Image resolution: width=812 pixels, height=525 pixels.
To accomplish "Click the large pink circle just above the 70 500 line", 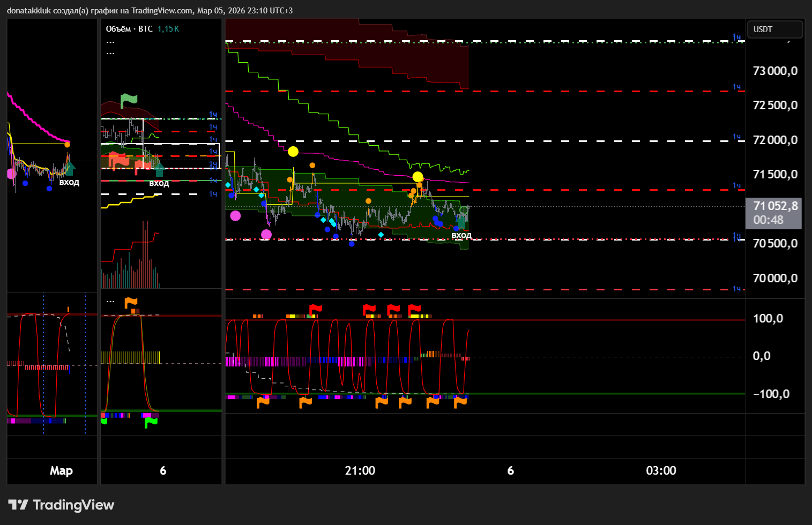I will click(266, 234).
